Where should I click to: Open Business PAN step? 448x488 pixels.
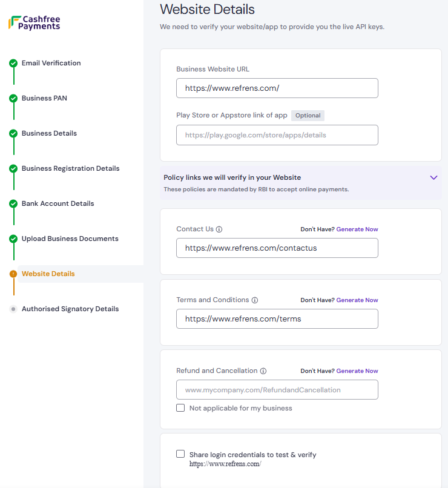pos(44,98)
